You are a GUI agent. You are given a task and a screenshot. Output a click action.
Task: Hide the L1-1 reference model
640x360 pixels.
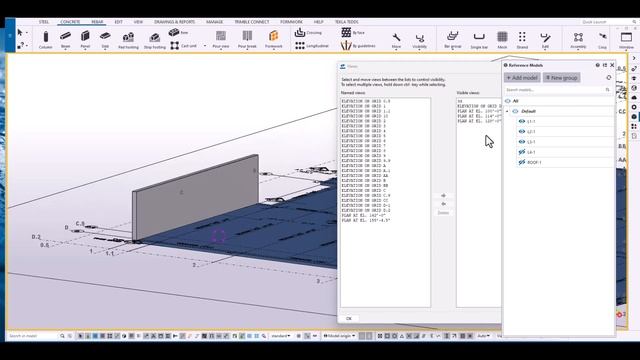click(522, 121)
